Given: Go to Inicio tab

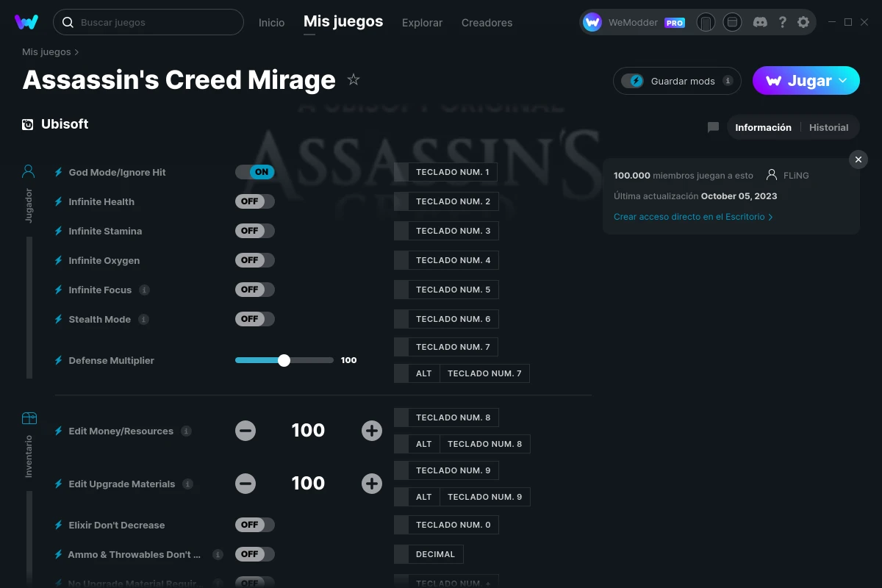Looking at the screenshot, I should point(271,23).
